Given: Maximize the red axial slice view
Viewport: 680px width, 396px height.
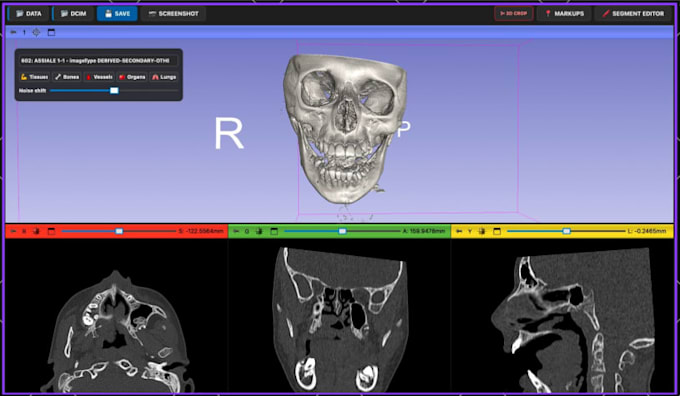Looking at the screenshot, I should (51, 232).
